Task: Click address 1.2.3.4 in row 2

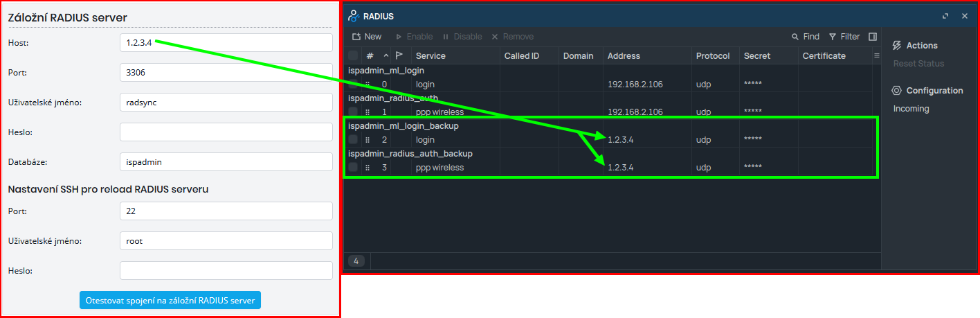Action: (x=621, y=140)
